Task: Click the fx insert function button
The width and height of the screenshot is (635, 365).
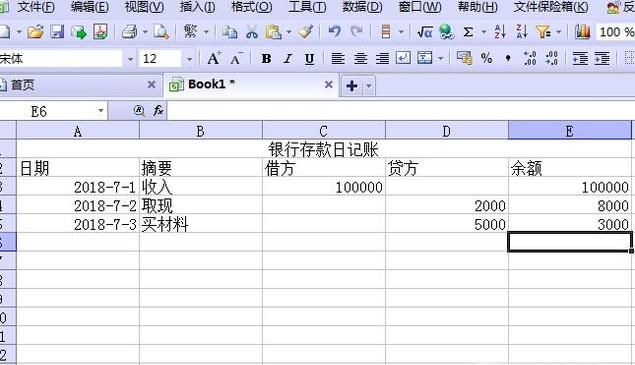Action: 158,110
